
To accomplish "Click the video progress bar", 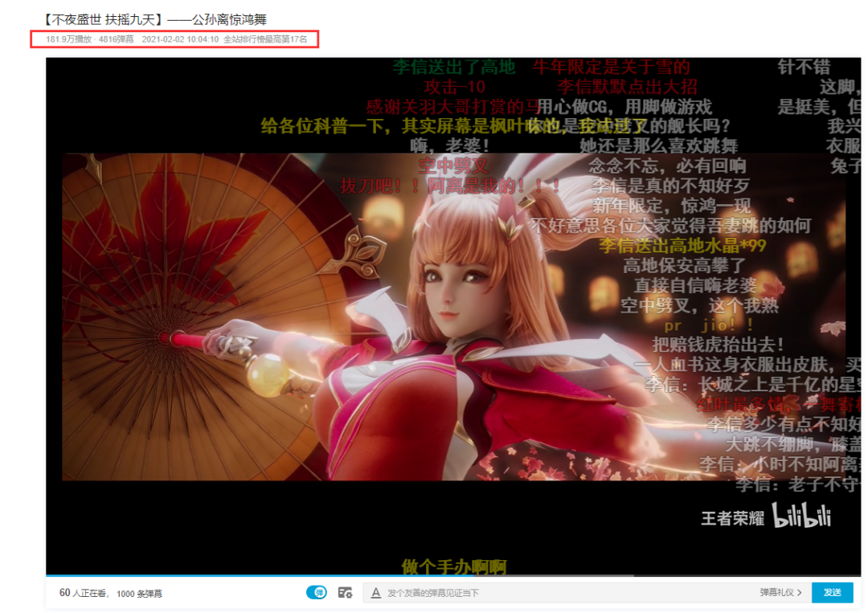I will 452,575.
